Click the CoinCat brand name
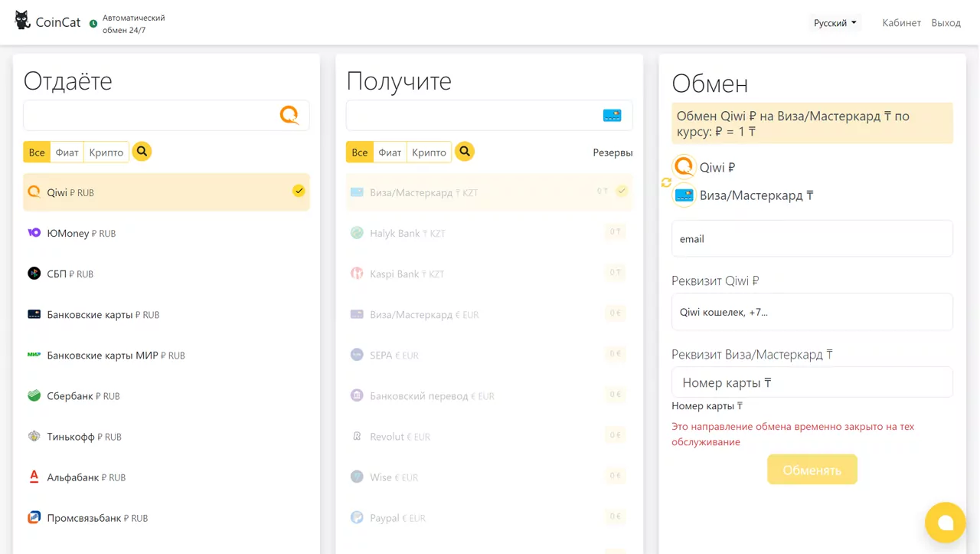The width and height of the screenshot is (980, 554). tap(58, 22)
